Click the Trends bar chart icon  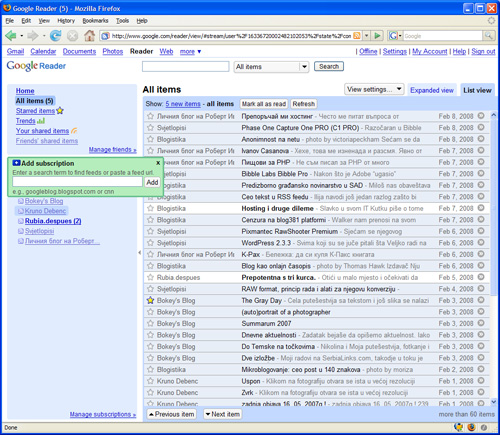(41, 121)
